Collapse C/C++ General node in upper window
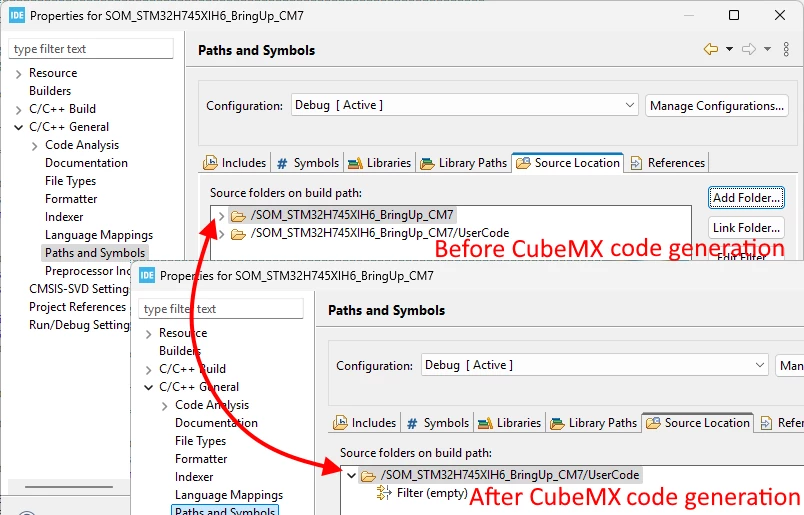The width and height of the screenshot is (804, 515). [18, 127]
